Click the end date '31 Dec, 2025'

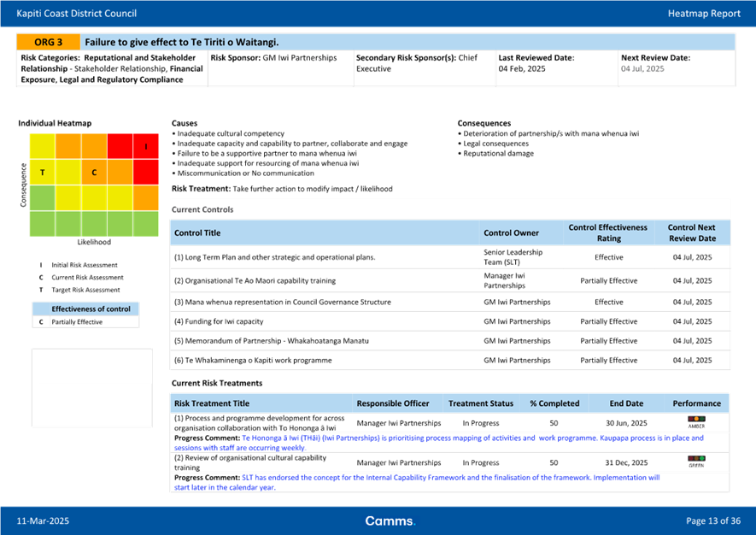626,462
